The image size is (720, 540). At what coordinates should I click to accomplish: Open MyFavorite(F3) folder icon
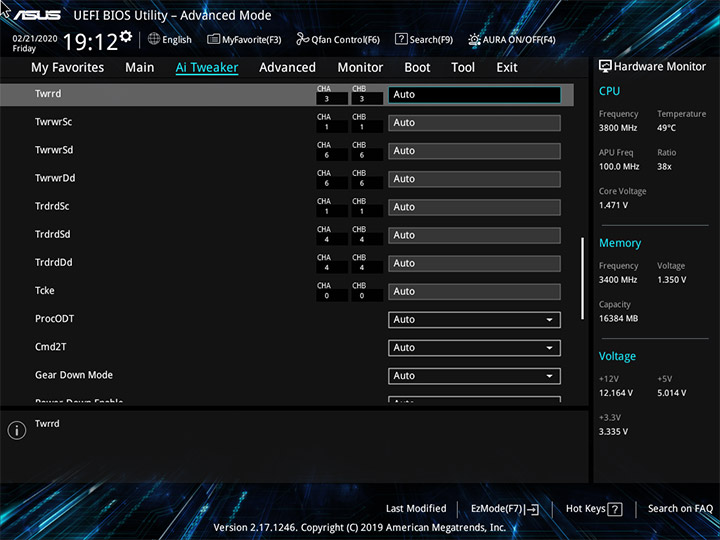(213, 39)
